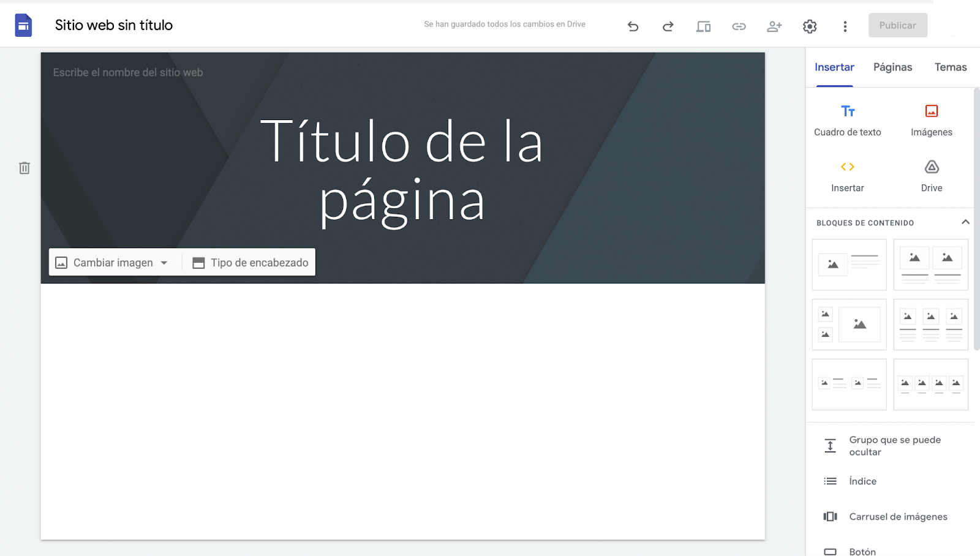
Task: Share the site with collaborators
Action: pyautogui.click(x=774, y=26)
